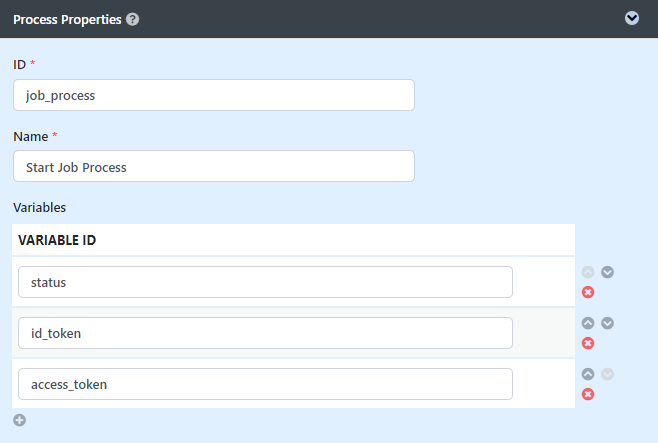Viewport: 658px width, 443px height.
Task: Move the id_token variable up
Action: point(588,323)
